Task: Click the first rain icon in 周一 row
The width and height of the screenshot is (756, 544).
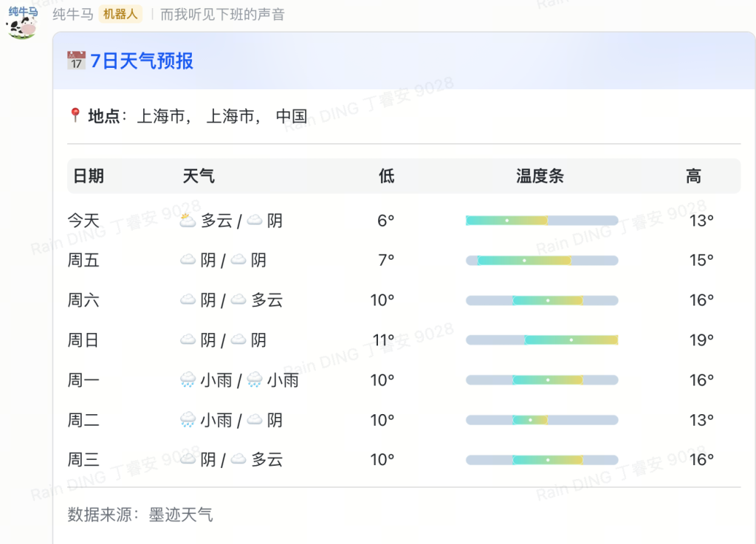Action: coord(188,380)
